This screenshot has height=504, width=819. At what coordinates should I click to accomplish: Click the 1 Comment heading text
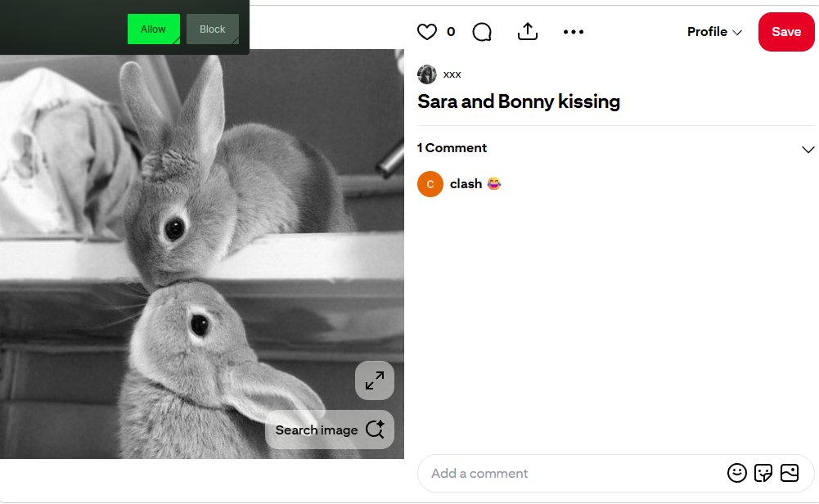[x=452, y=148]
